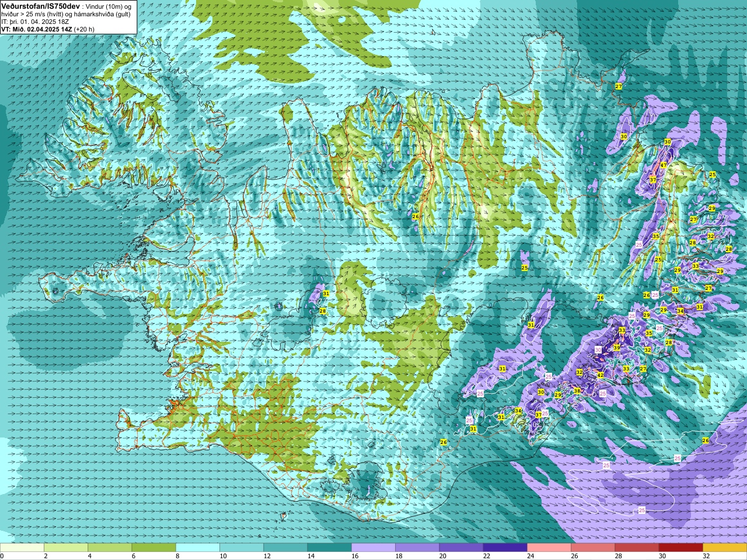Click the color scale tick value 20
Image resolution: width=747 pixels, height=560 pixels.
pos(442,556)
